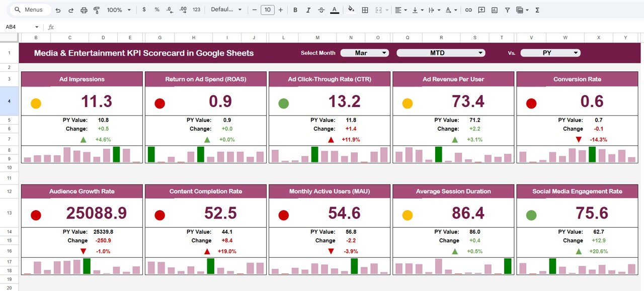Expand the MTD period dropdown

[x=440, y=52]
